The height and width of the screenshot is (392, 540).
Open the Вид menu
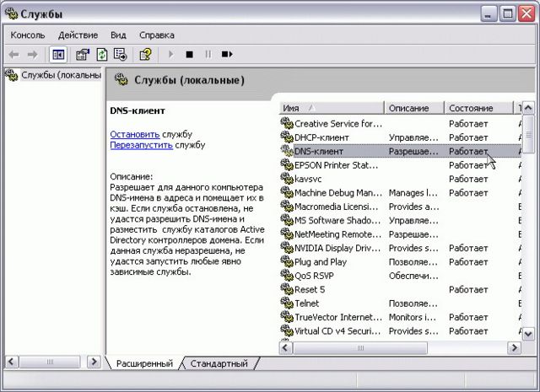(x=118, y=35)
